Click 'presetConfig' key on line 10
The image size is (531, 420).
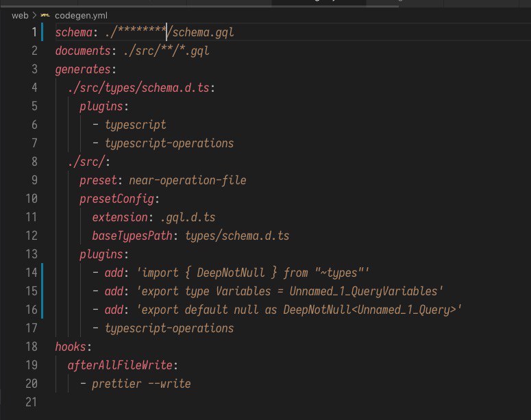[117, 199]
